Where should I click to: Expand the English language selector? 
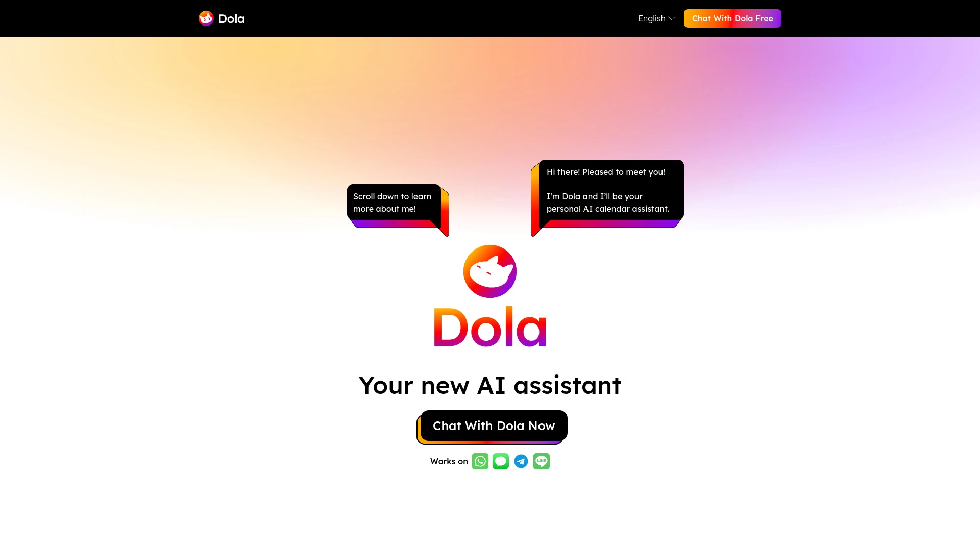(656, 18)
